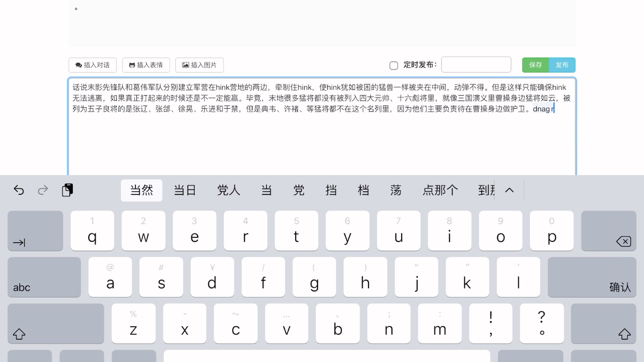Tap the undo arrow icon

pyautogui.click(x=19, y=190)
